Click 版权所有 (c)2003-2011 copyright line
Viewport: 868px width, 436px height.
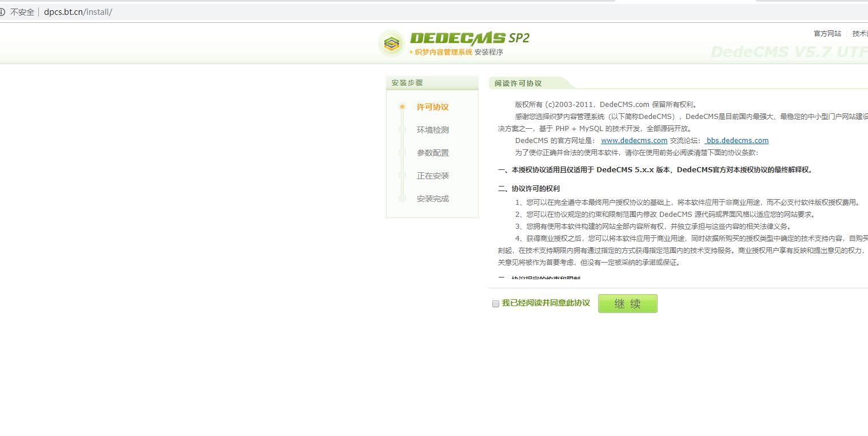(x=606, y=105)
